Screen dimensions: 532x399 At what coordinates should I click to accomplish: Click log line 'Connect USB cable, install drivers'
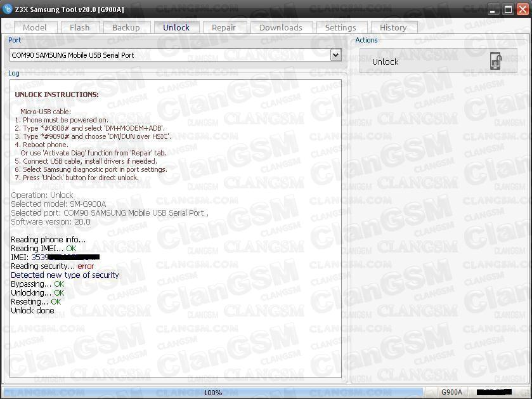tap(86, 161)
